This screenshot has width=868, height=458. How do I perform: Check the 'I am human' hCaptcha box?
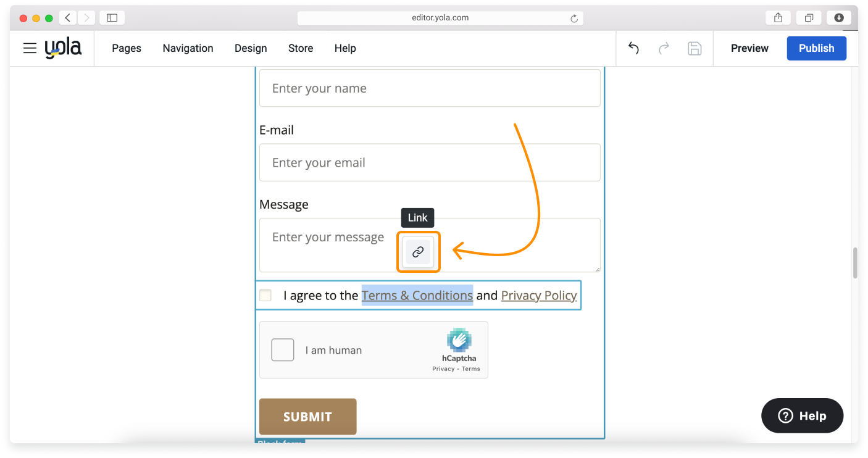coord(283,350)
